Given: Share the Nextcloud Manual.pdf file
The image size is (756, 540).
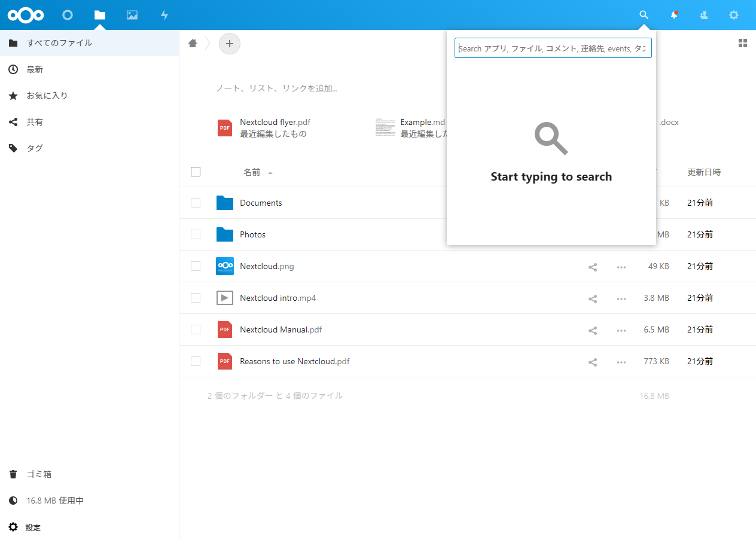Looking at the screenshot, I should click(x=593, y=330).
